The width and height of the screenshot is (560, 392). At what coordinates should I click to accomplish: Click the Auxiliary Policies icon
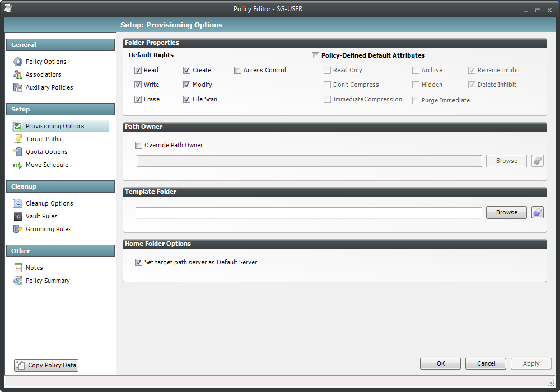17,87
